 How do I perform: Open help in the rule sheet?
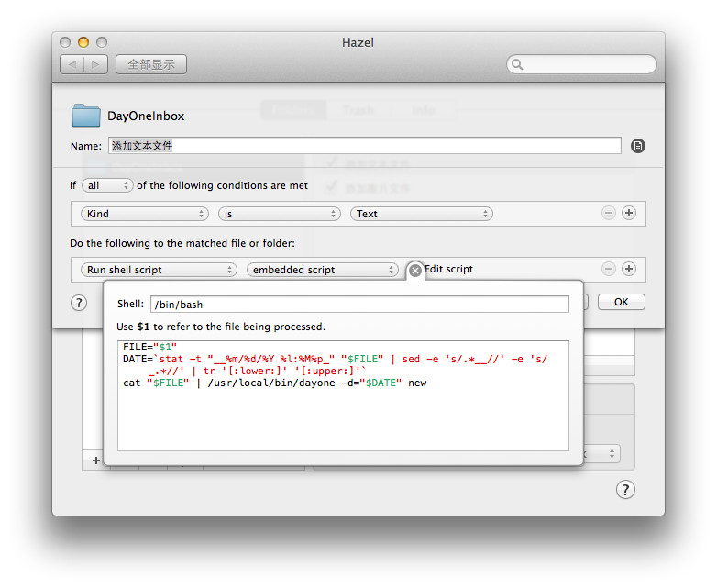[79, 303]
